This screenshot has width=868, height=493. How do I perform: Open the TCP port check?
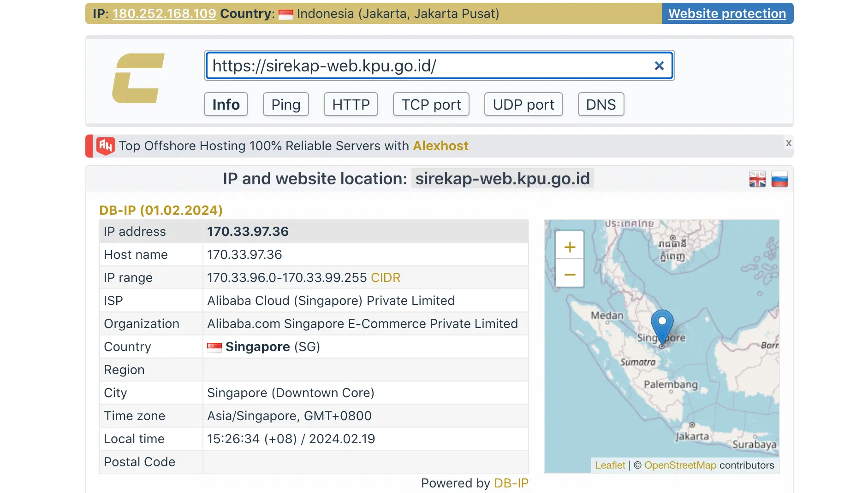point(430,105)
